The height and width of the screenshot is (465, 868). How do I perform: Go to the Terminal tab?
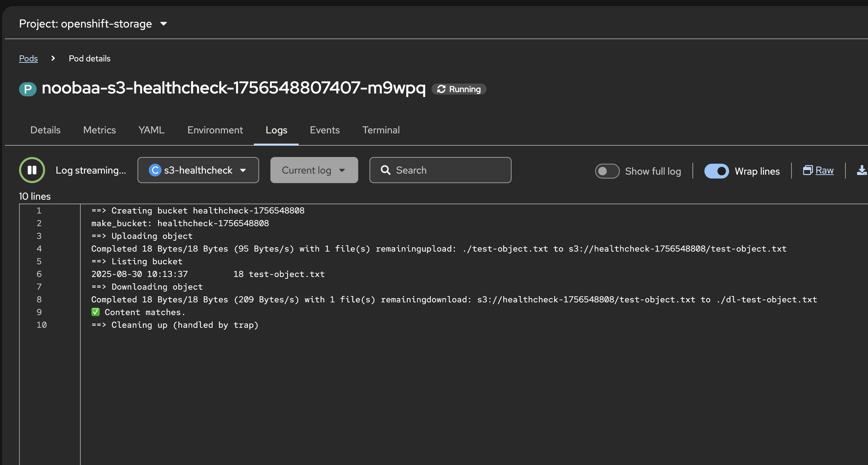[x=381, y=130]
